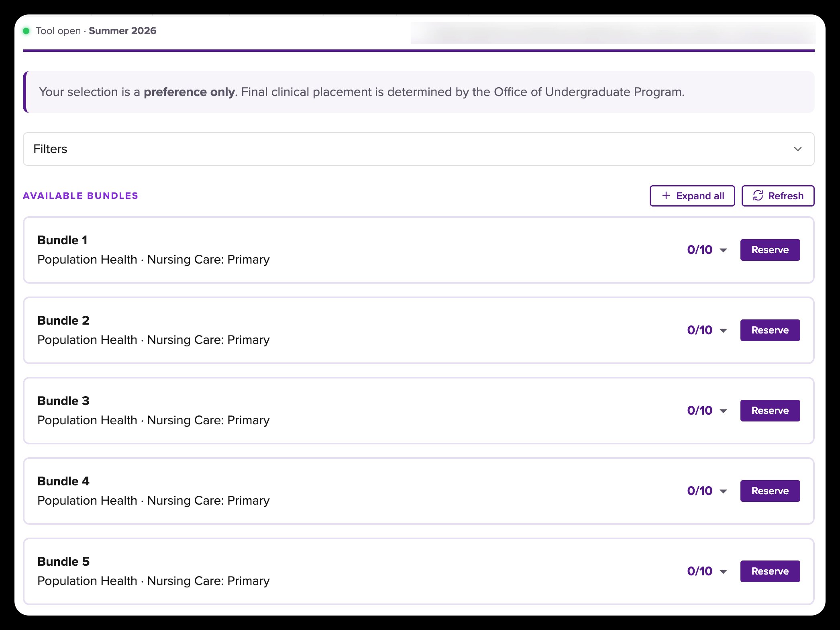The width and height of the screenshot is (840, 630).
Task: Click the 0/10 count on Bundle 2
Action: pyautogui.click(x=699, y=330)
